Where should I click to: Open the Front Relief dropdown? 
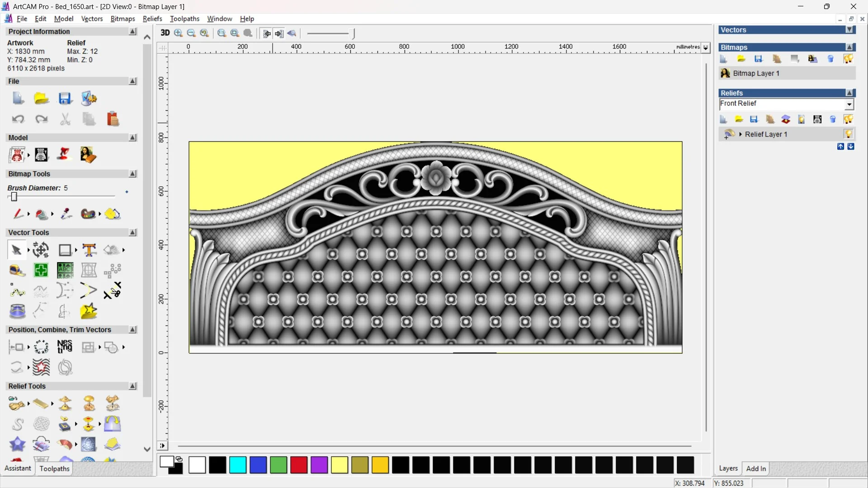(849, 104)
